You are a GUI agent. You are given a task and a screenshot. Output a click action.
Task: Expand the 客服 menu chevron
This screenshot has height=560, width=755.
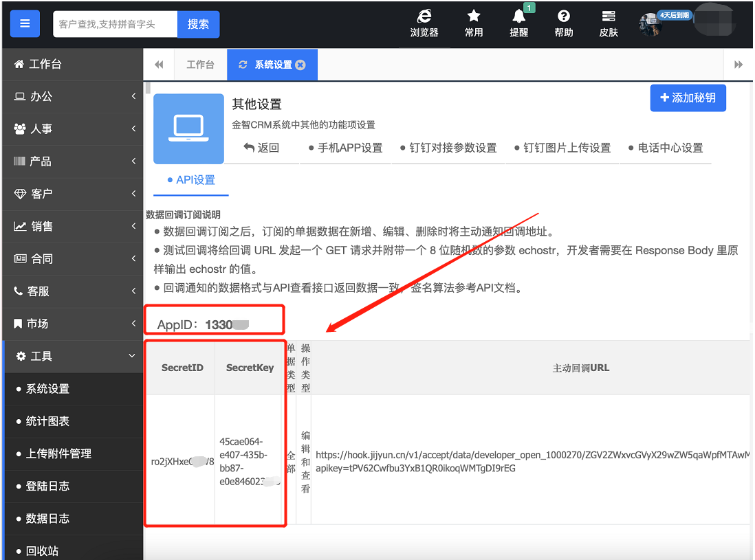(x=133, y=291)
